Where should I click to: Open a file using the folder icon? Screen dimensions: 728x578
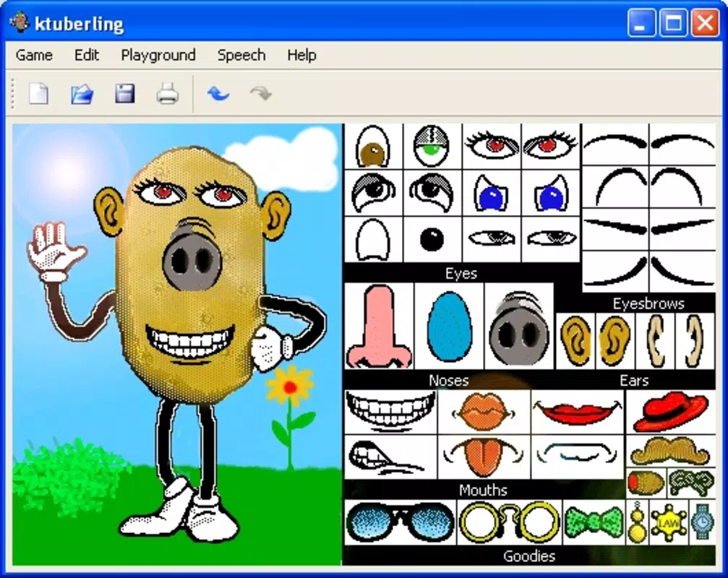(82, 94)
